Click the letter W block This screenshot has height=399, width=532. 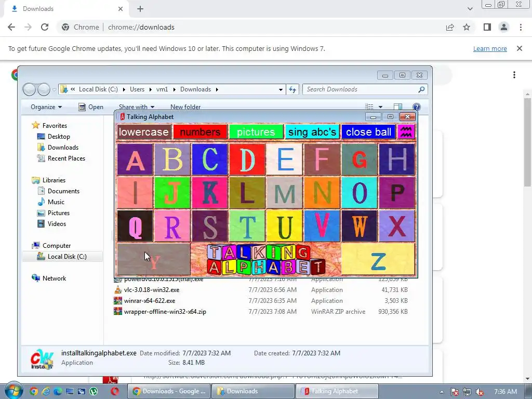[x=360, y=225]
